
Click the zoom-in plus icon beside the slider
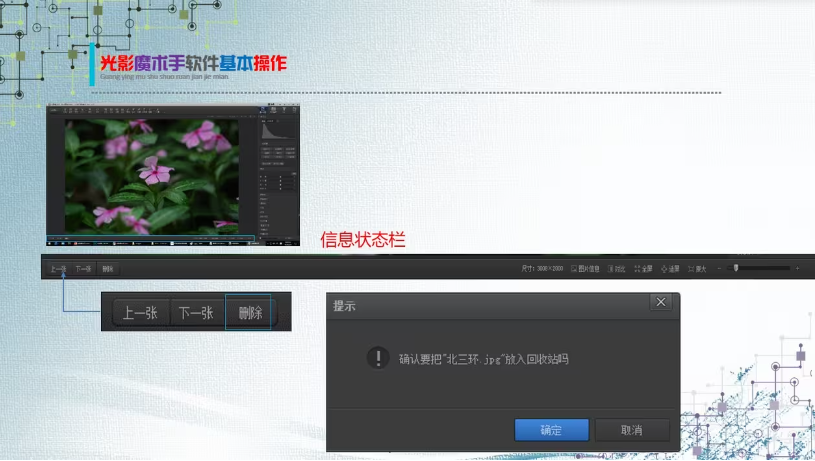797,268
